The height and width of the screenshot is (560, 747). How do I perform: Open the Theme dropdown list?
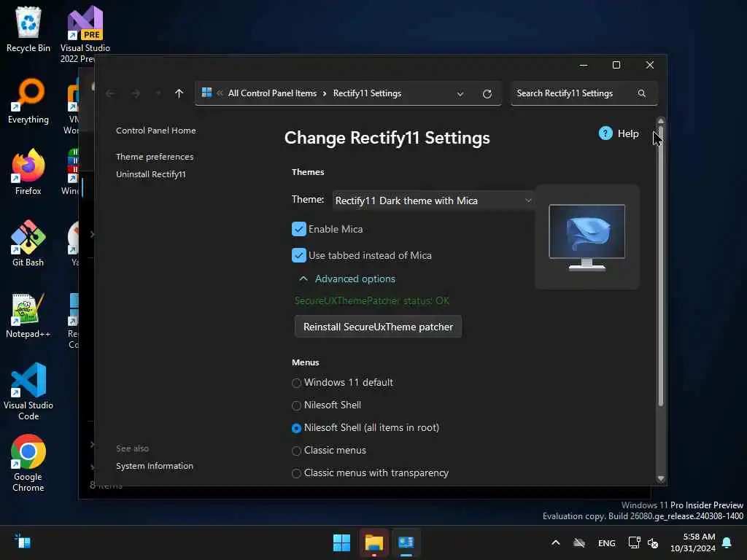[433, 201]
